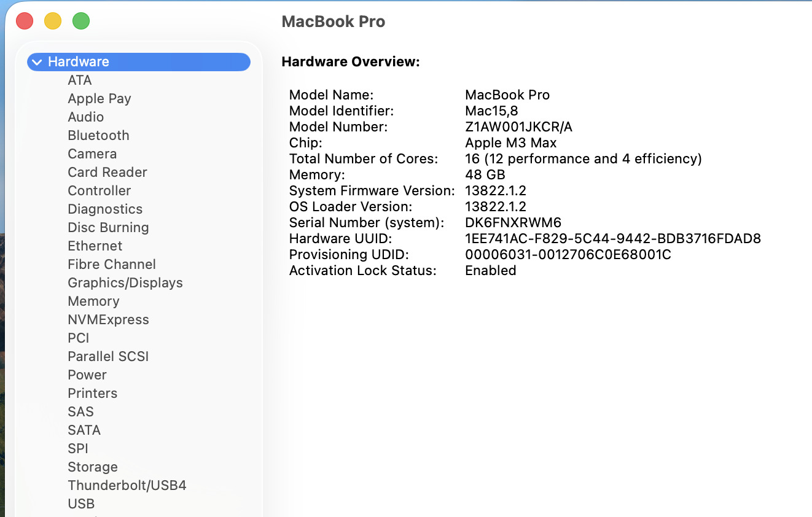812x517 pixels.
Task: Open the Power section
Action: [87, 375]
